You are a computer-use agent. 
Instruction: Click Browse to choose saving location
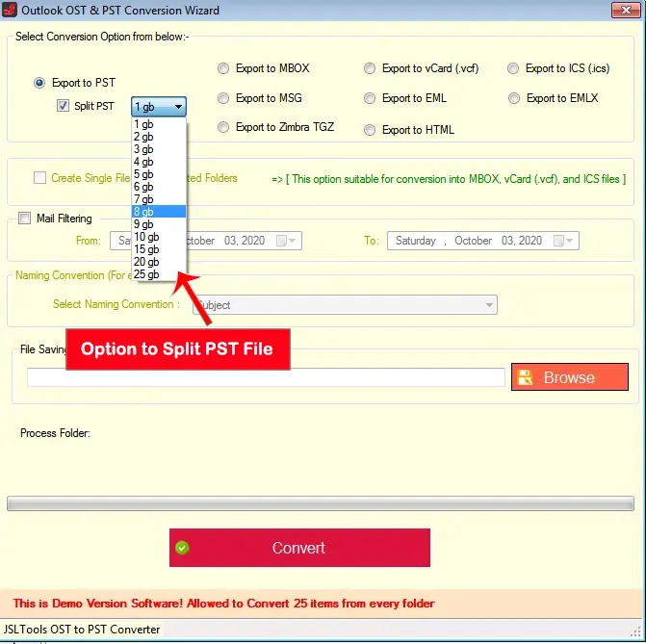pos(569,377)
